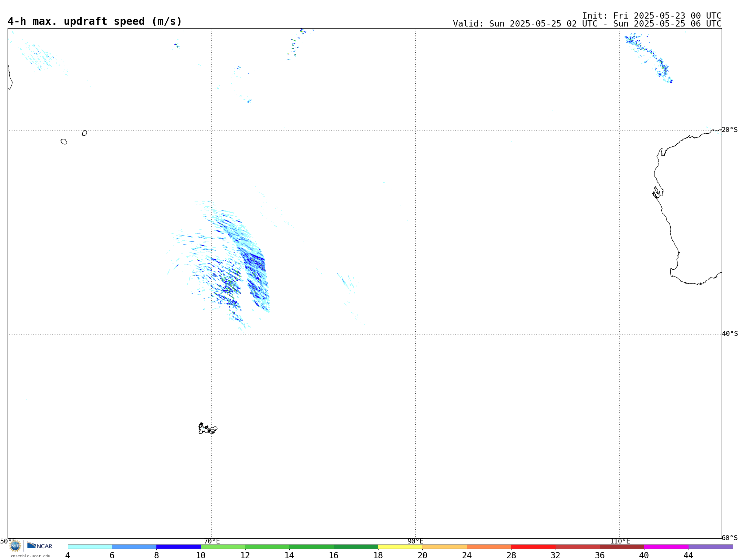This screenshot has height=560, width=744.
Task: Click the colorbar tick label 10
Action: (x=201, y=555)
